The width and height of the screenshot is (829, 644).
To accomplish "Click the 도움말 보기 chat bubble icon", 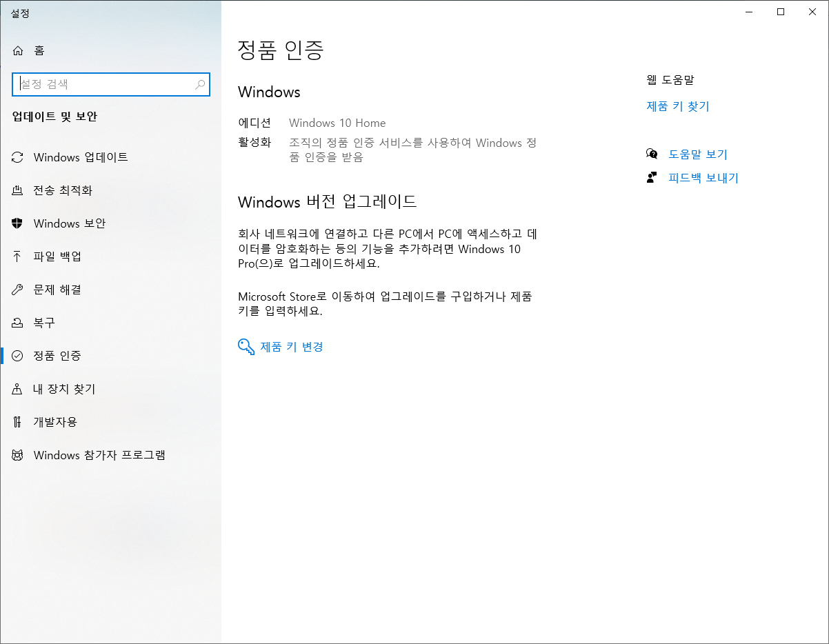I will 652,154.
